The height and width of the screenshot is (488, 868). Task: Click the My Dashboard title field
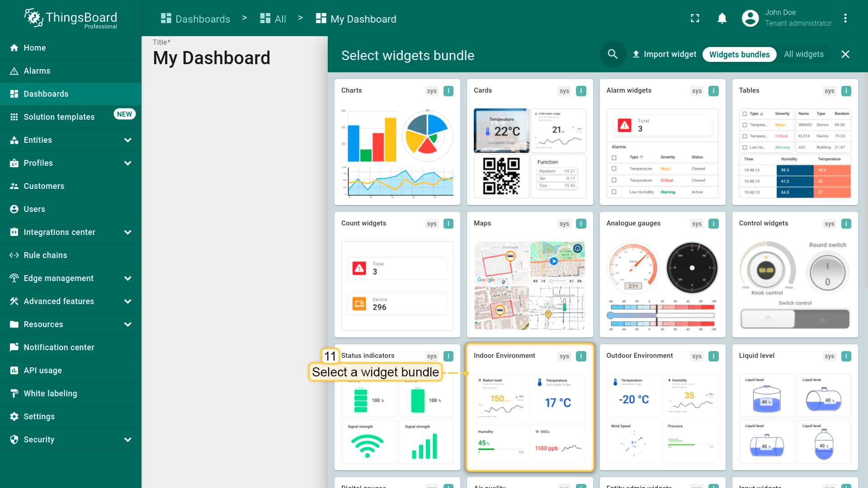(x=212, y=58)
